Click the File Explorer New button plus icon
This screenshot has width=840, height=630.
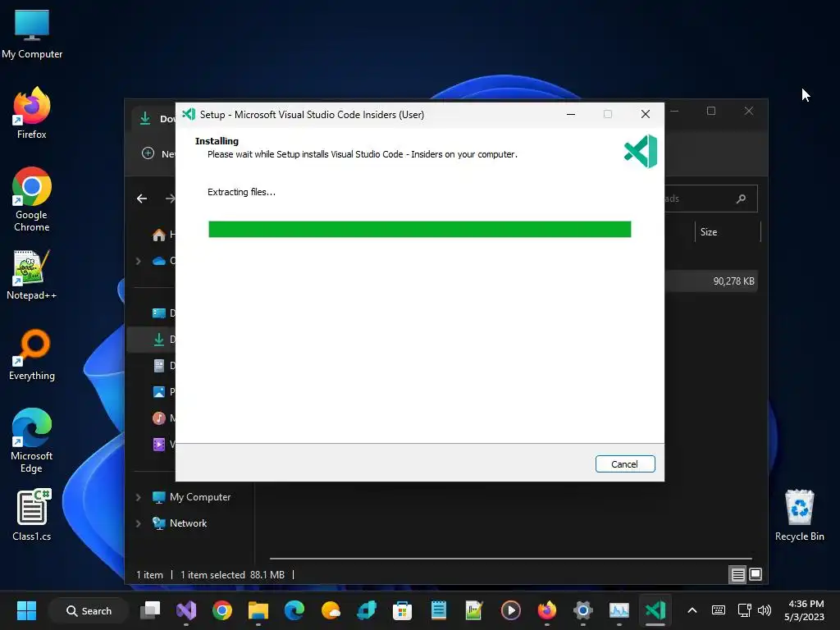(x=148, y=153)
